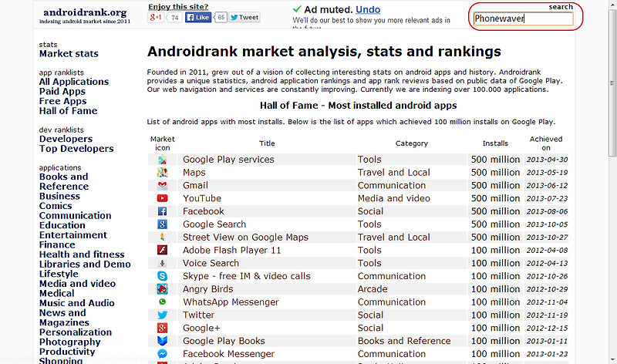
Task: Undo the muted ad
Action: pos(368,9)
